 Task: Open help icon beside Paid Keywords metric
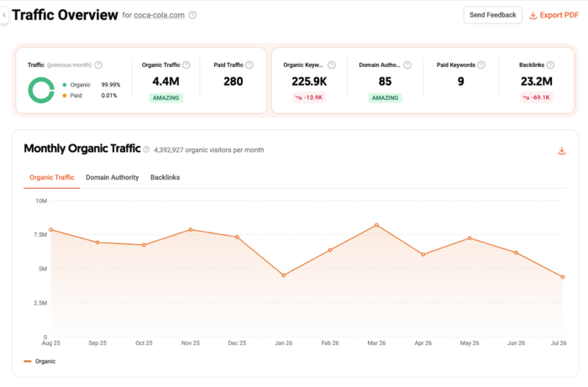481,65
